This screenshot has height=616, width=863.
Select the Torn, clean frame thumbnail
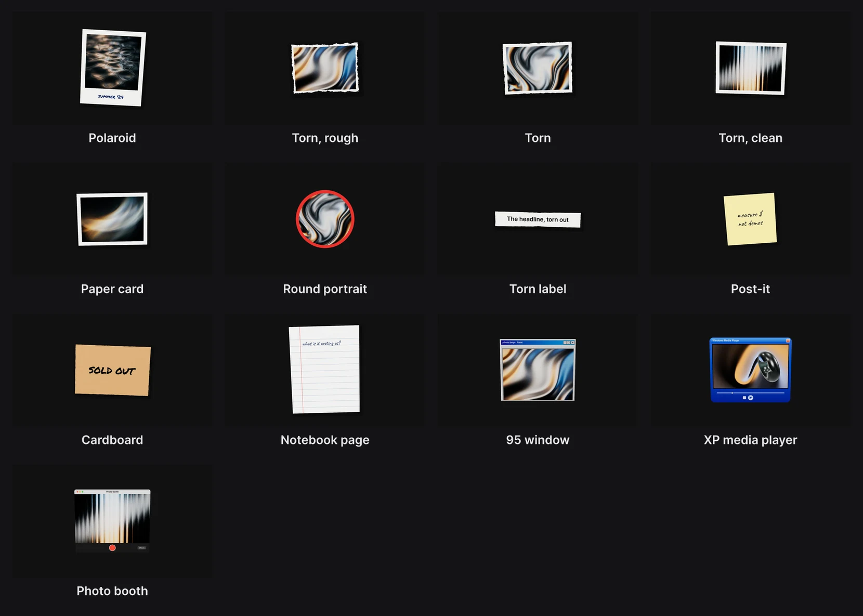(751, 68)
